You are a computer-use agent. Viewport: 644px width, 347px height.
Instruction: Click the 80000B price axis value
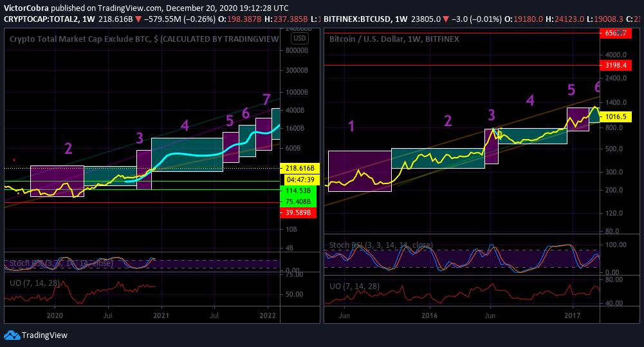(297, 51)
